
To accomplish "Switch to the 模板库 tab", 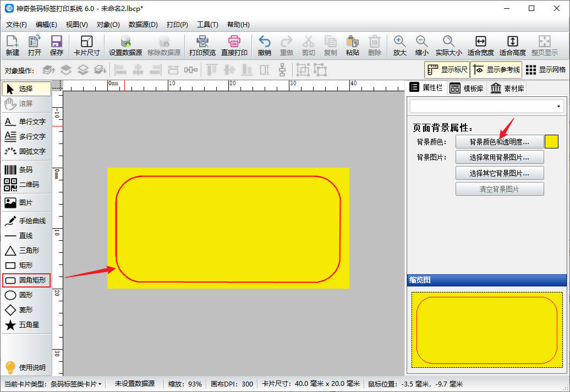I will (x=467, y=89).
